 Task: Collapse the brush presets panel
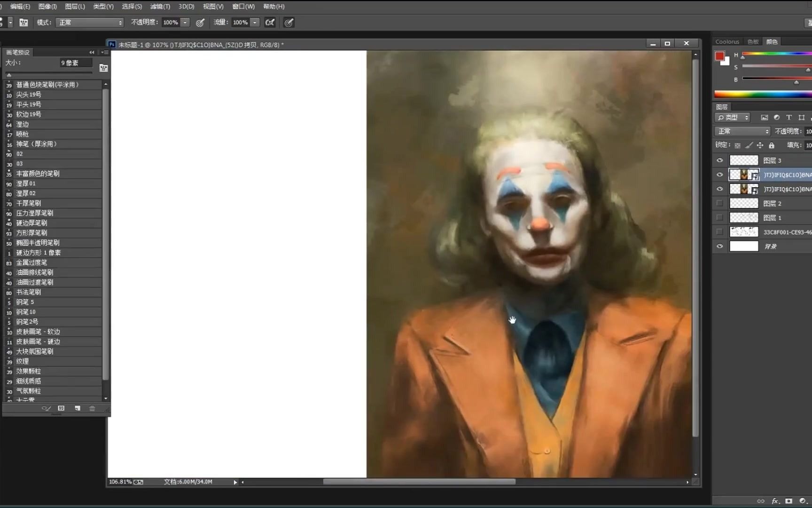pos(92,52)
